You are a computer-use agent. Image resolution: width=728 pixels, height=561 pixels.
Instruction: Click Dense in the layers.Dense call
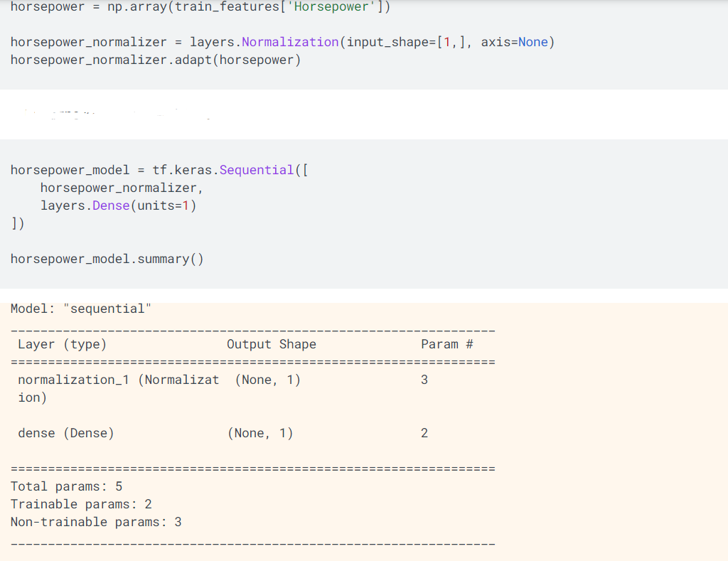111,205
